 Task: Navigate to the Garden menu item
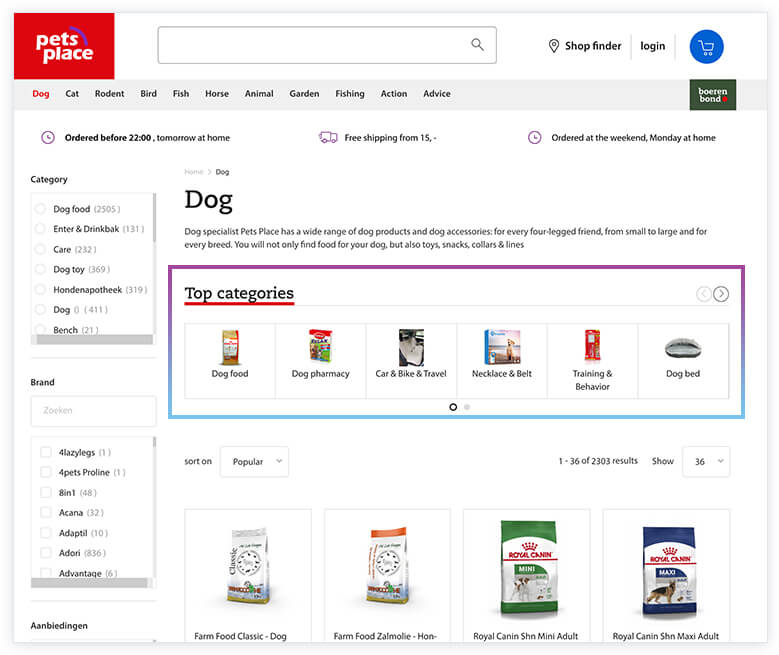coord(304,94)
